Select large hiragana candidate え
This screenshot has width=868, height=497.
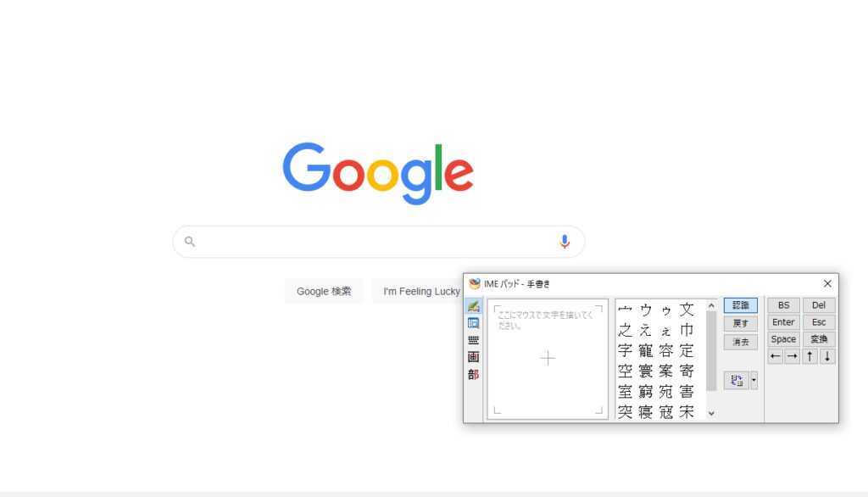point(645,330)
